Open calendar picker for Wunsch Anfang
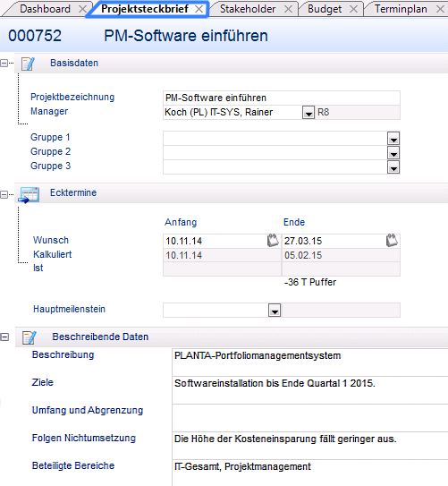This screenshot has height=486, width=448. tap(273, 241)
